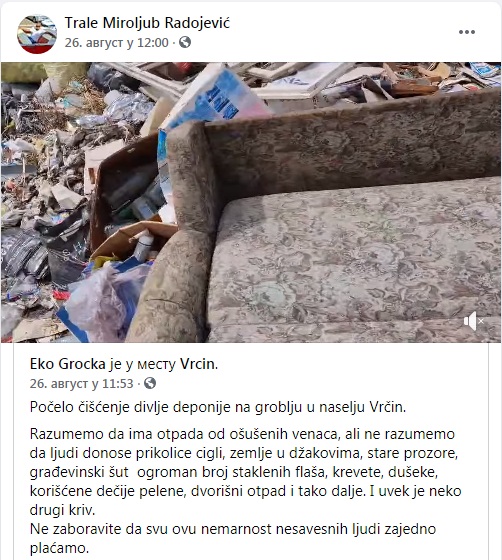Play the shared landfill video
502x560 pixels.
pos(251,202)
